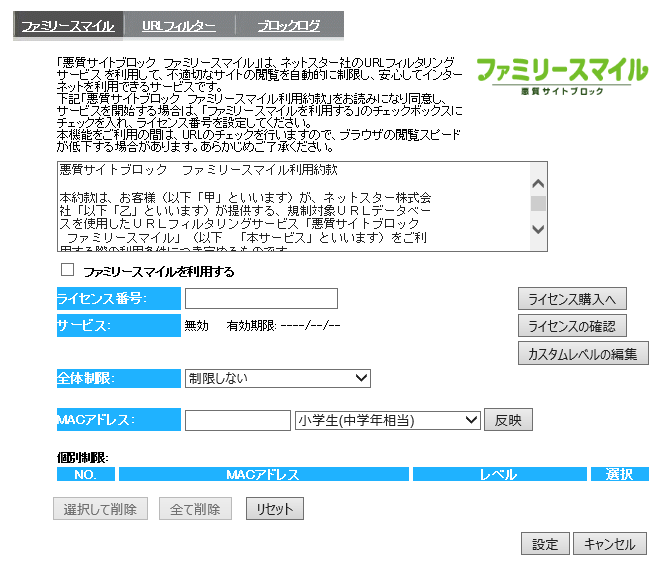Click the ライセンス購入へ button
655x565 pixels.
(572, 299)
